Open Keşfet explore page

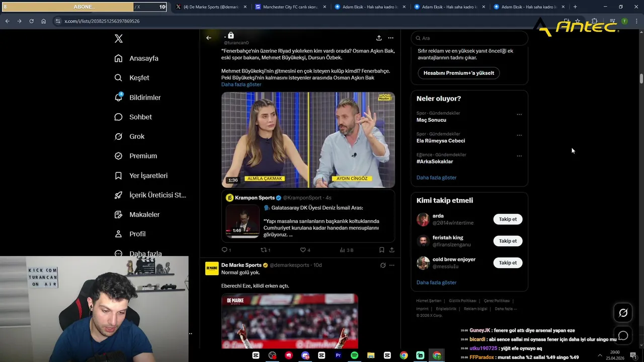132,78
